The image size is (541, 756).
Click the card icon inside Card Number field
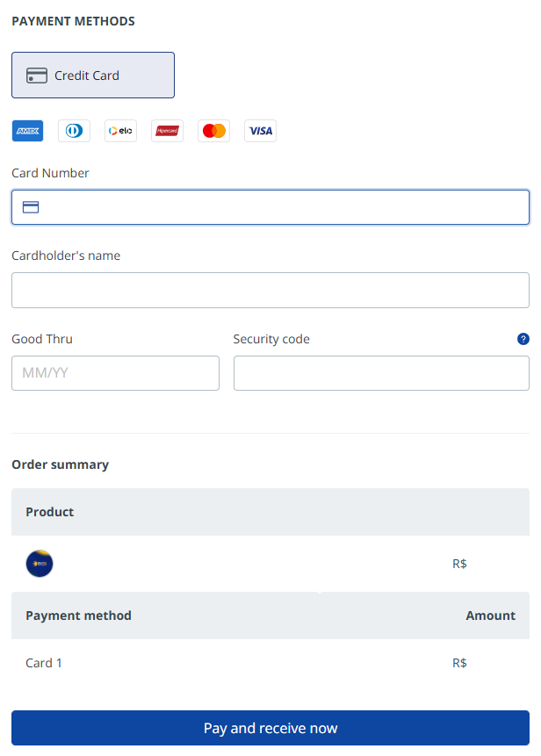click(31, 207)
